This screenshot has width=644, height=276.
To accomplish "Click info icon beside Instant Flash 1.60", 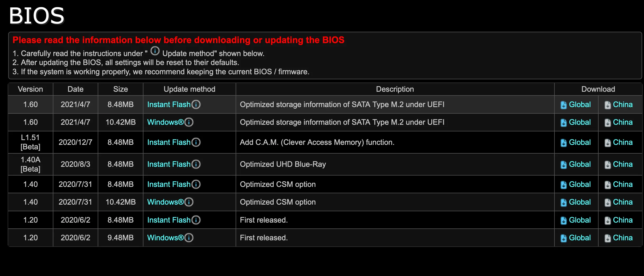I will click(196, 104).
